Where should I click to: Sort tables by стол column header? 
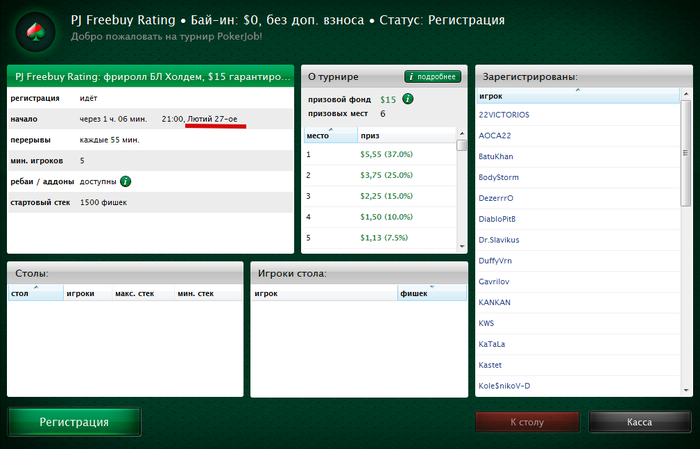(36, 293)
